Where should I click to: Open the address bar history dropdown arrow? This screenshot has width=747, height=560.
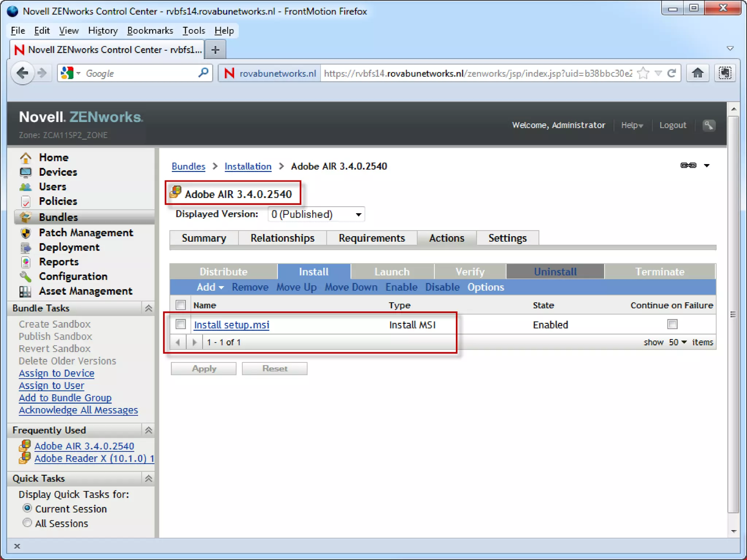coord(658,73)
